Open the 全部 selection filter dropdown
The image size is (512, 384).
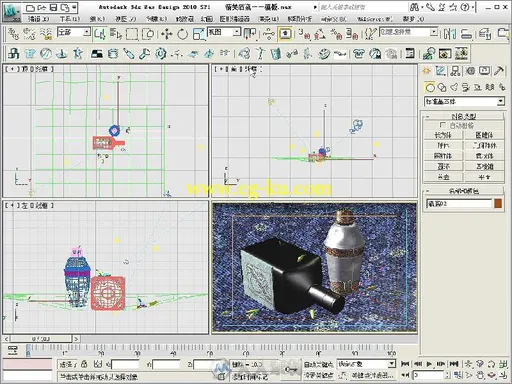(87, 32)
